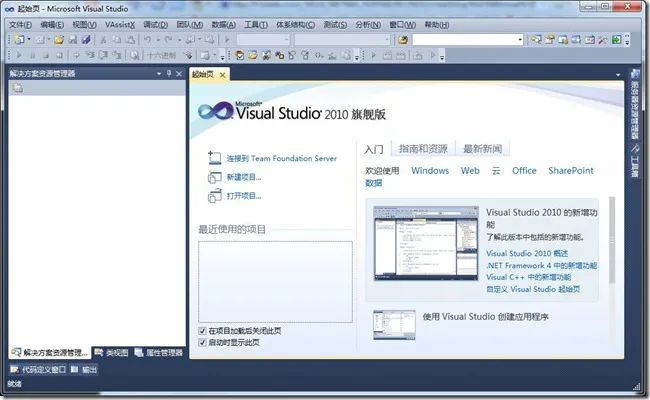The image size is (650, 400).
Task: Click the Save All toolbar icon
Action: pos(86,40)
